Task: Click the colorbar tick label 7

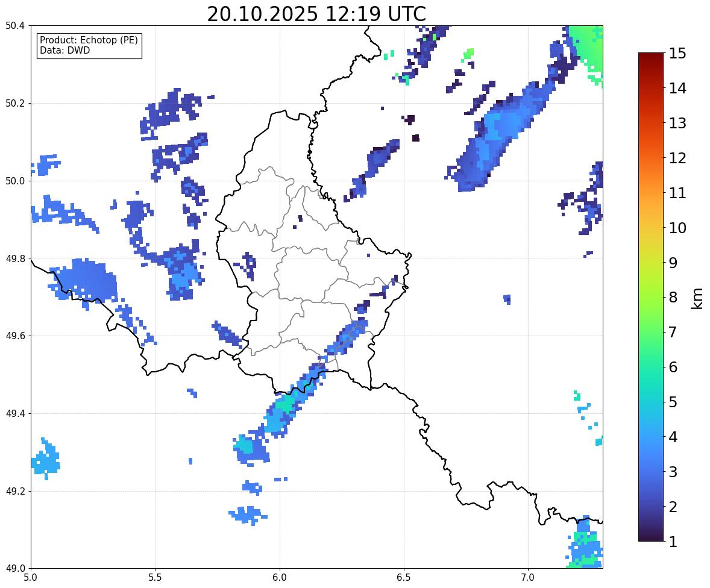Action: coord(673,332)
